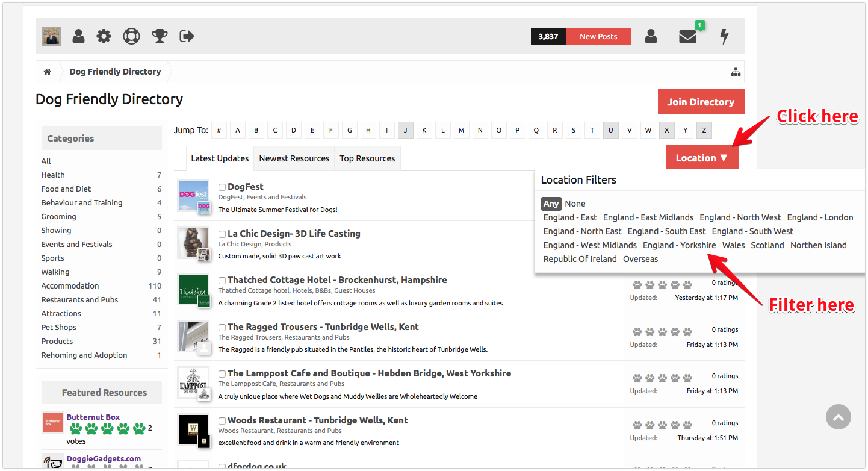This screenshot has width=868, height=471.
Task: Select the All category
Action: [46, 161]
